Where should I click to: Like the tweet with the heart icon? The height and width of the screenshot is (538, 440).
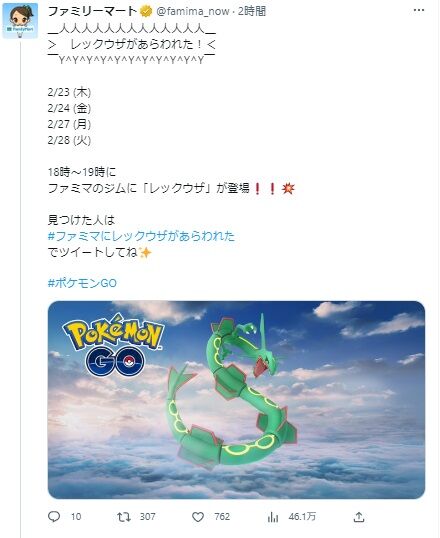click(x=198, y=517)
